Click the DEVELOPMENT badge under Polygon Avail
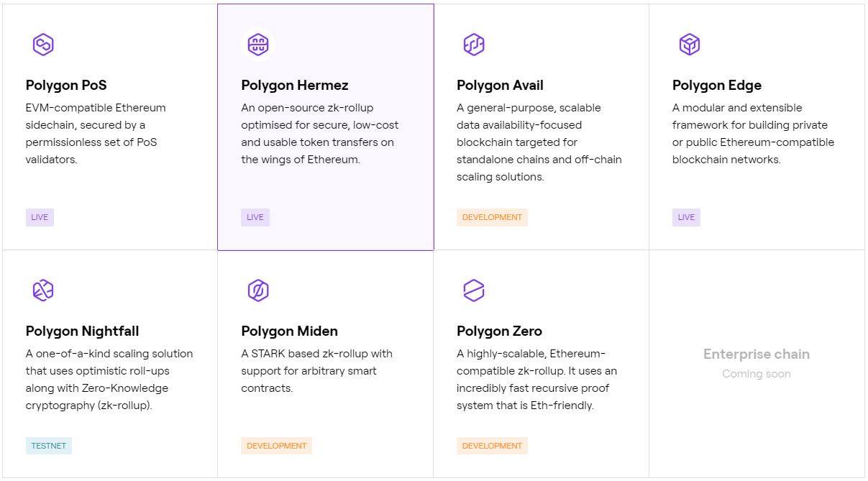 pyautogui.click(x=492, y=217)
